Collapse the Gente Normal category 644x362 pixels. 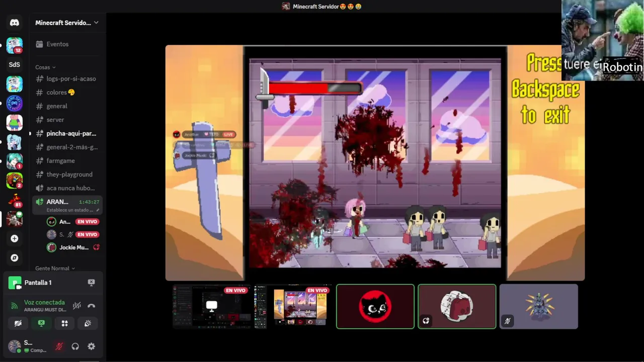[x=55, y=268]
